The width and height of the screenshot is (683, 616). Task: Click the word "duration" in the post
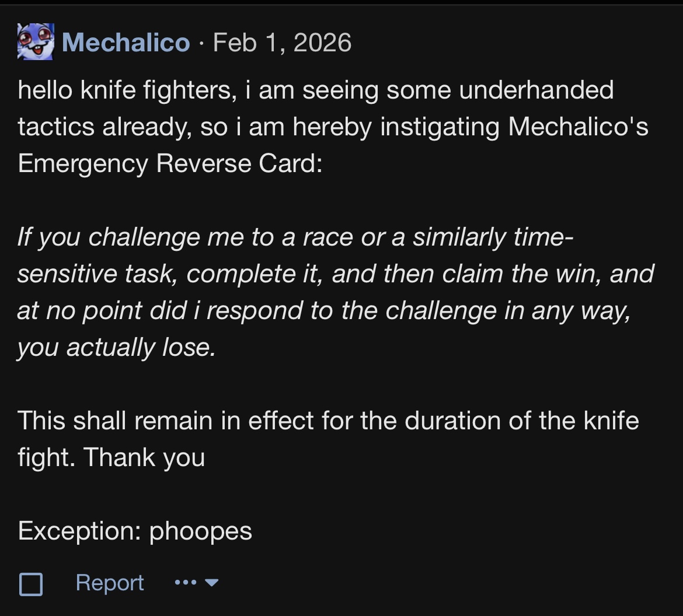[448, 421]
